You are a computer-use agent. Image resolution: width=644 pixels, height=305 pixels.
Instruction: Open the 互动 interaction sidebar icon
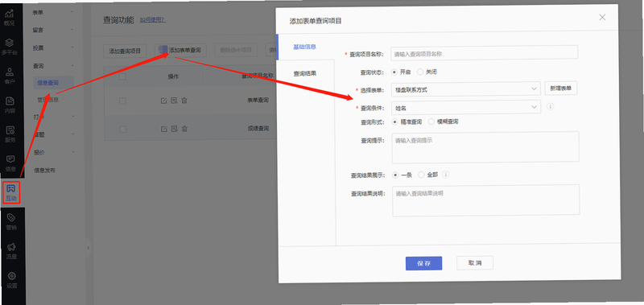coord(11,193)
